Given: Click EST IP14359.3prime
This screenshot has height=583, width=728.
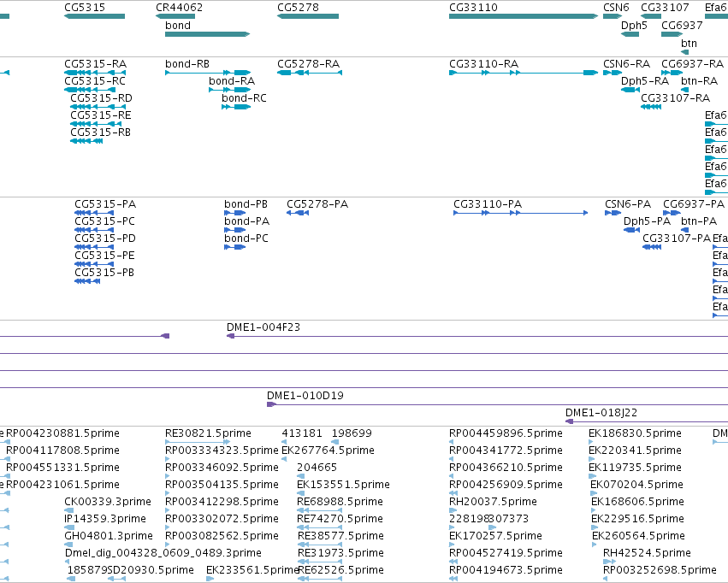Looking at the screenshot, I should coord(105,519).
